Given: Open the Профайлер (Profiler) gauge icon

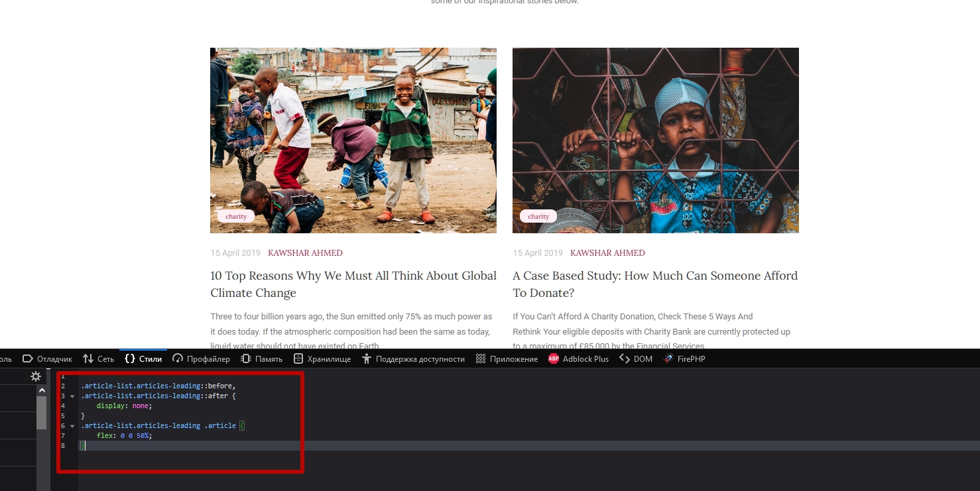Looking at the screenshot, I should [x=178, y=358].
